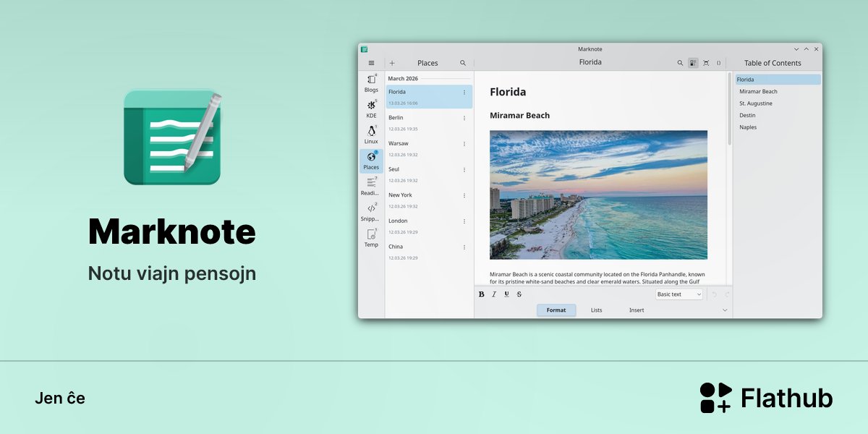This screenshot has height=434, width=868.
Task: Select the China note
Action: point(429,252)
